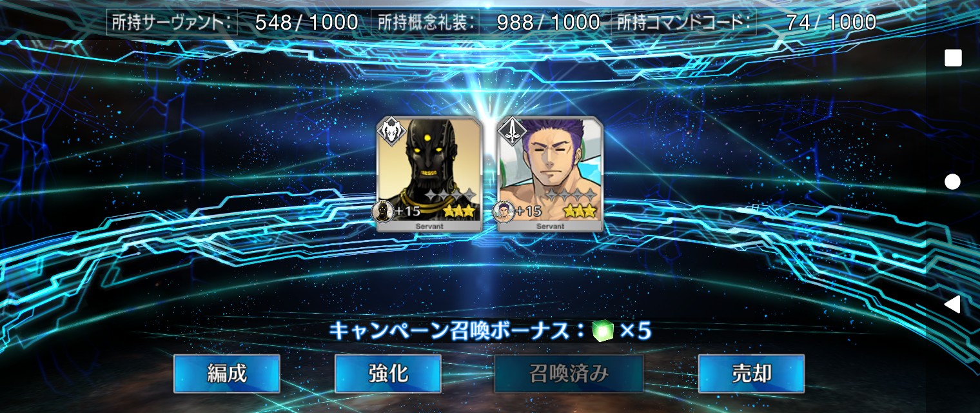Tap the green cube bonus item icon
The height and width of the screenshot is (413, 980).
603,331
